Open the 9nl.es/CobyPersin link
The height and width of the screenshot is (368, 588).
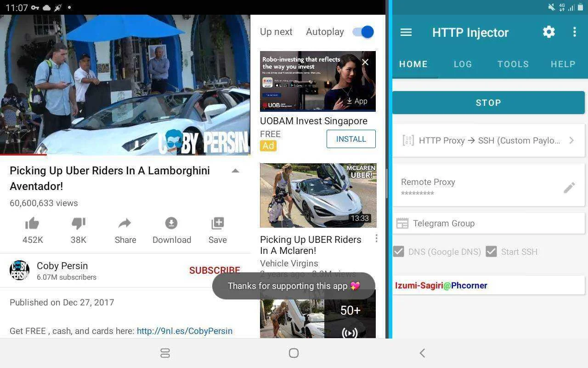[x=185, y=331]
